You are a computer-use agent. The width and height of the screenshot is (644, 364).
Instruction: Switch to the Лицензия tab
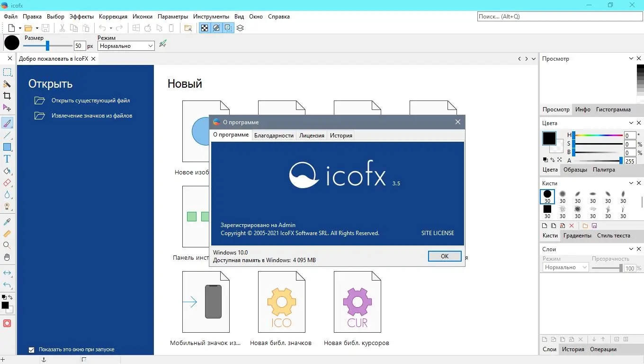click(312, 135)
